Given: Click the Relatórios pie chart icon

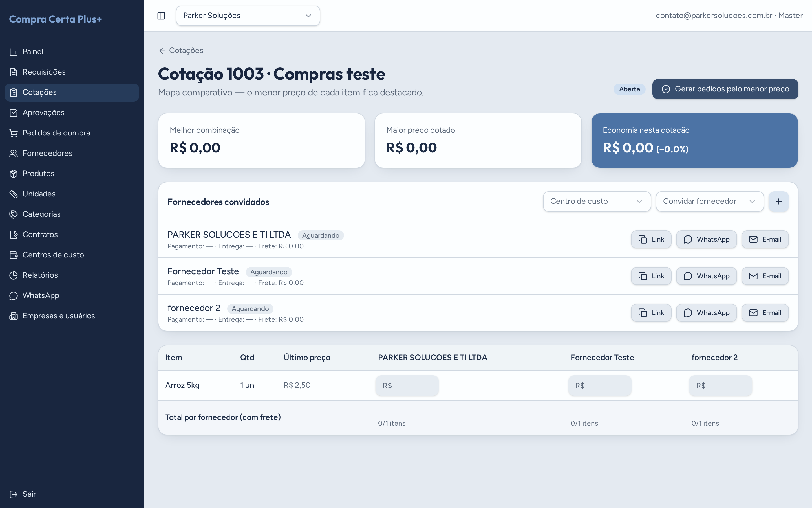Looking at the screenshot, I should [14, 275].
